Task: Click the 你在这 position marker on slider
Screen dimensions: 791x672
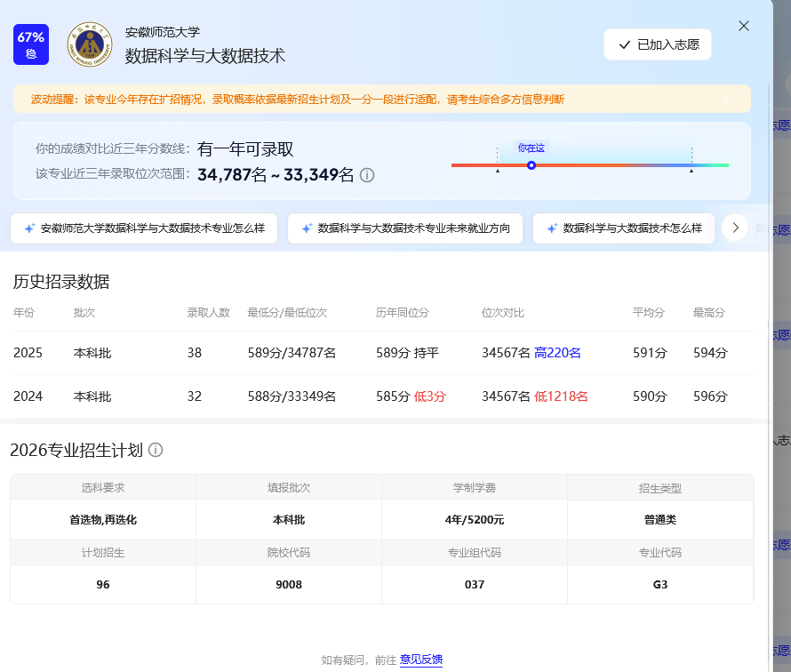Action: (531, 165)
